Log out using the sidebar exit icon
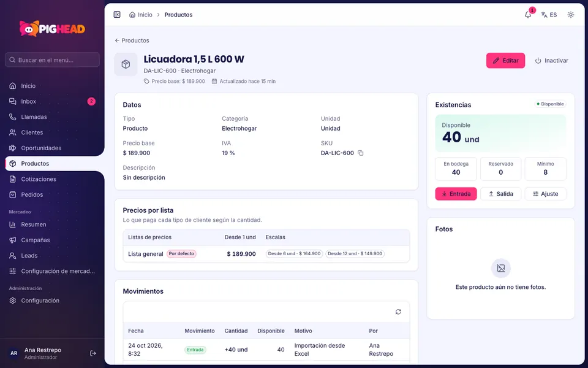 93,353
